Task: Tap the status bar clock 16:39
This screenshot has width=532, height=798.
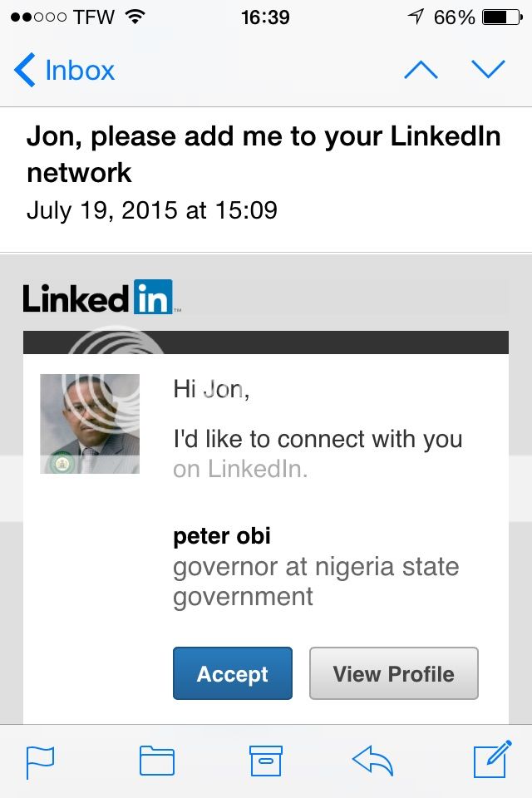Action: click(x=265, y=17)
